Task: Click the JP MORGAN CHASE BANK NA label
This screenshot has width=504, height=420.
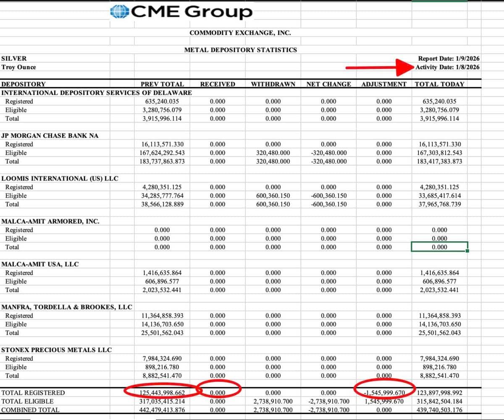Action: coord(50,136)
